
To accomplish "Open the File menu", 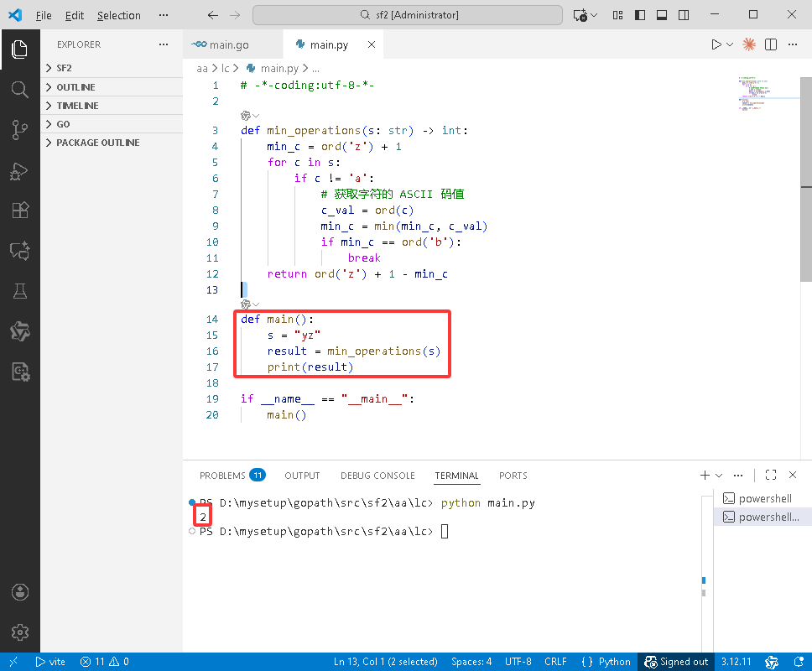I will 44,16.
